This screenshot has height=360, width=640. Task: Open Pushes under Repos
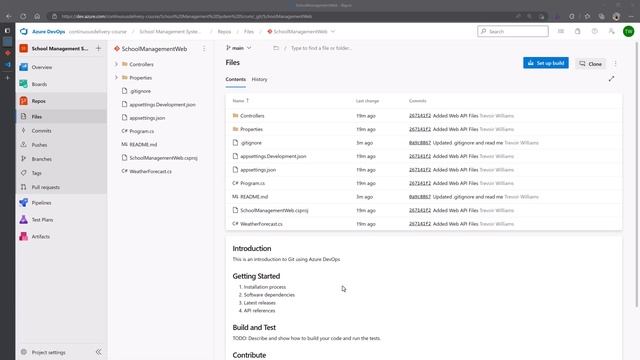(61, 145)
